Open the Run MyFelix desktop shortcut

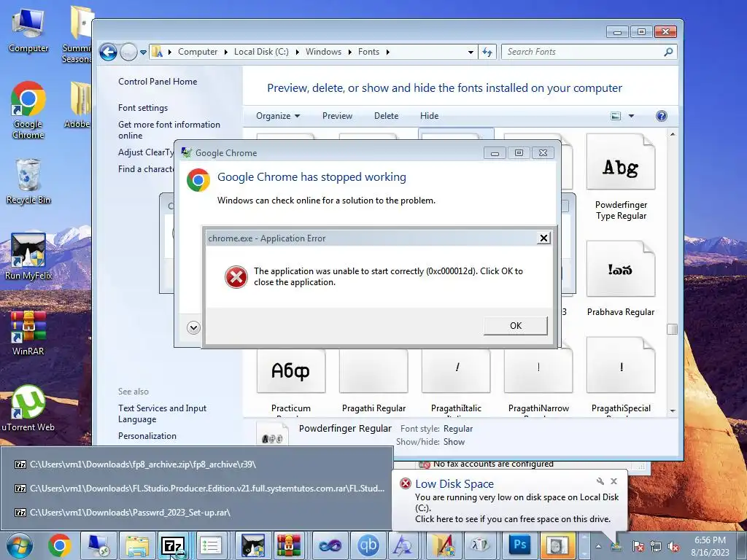point(28,257)
